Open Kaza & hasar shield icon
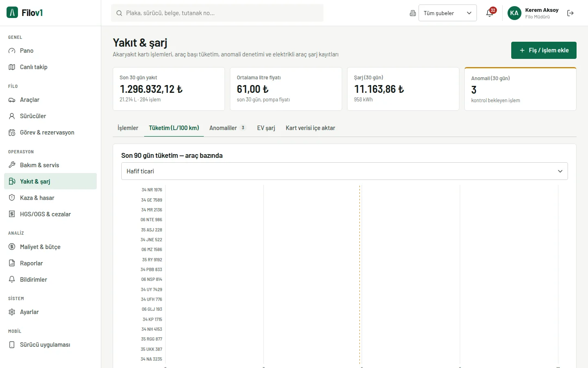This screenshot has height=368, width=588. [12, 198]
